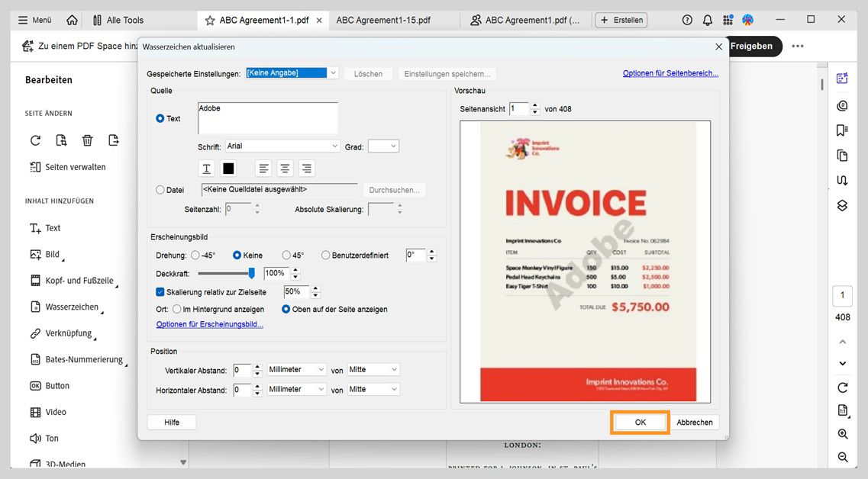The width and height of the screenshot is (868, 479).
Task: Click OK to apply the watermark
Action: click(x=639, y=421)
